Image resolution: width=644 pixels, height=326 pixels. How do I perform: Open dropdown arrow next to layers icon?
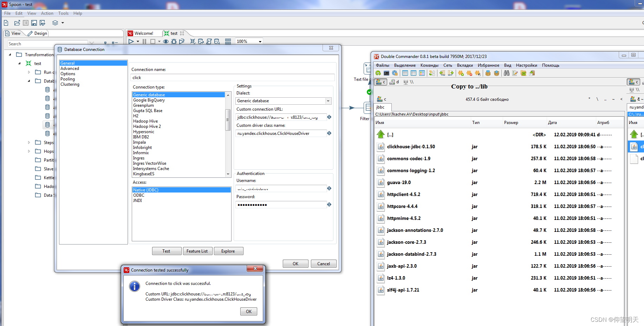point(63,23)
